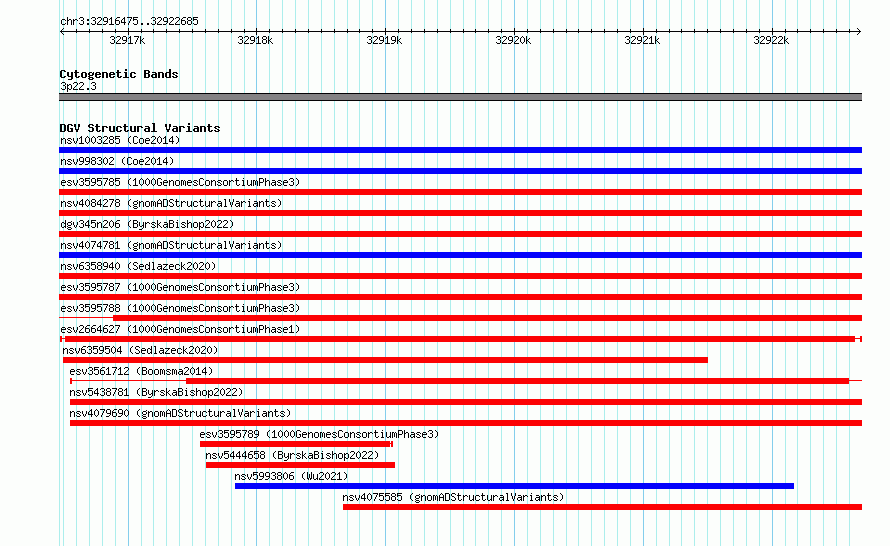Viewport: 890px width, 546px height.
Task: Open nsv4079690 (gnomADStructuralVariants) label
Action: [180, 413]
